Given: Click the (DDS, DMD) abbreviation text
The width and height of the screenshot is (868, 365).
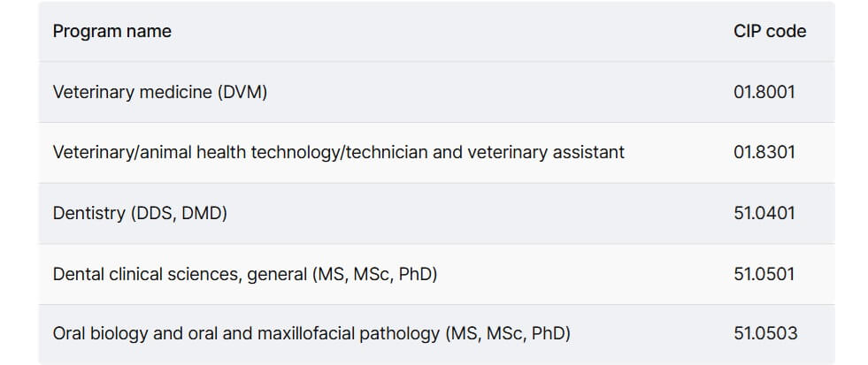Looking at the screenshot, I should coord(180,213).
